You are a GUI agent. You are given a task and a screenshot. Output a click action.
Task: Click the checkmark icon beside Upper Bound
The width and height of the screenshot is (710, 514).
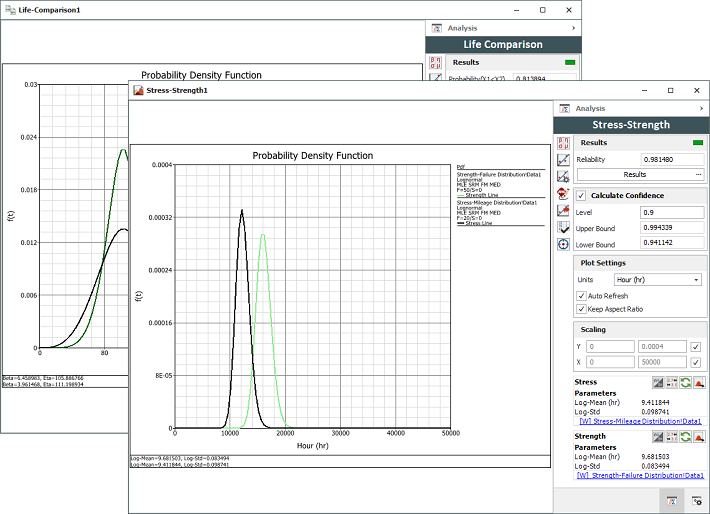pos(564,227)
